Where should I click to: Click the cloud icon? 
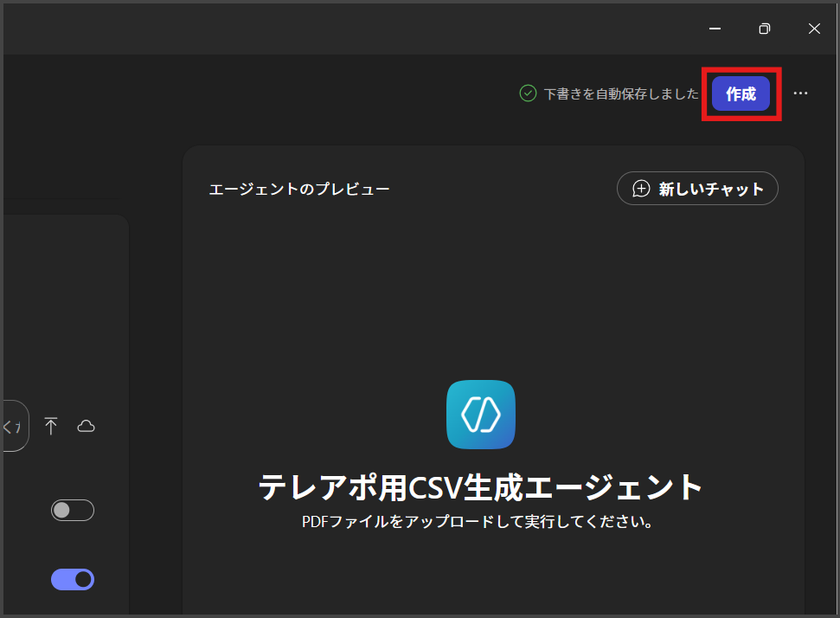86,426
